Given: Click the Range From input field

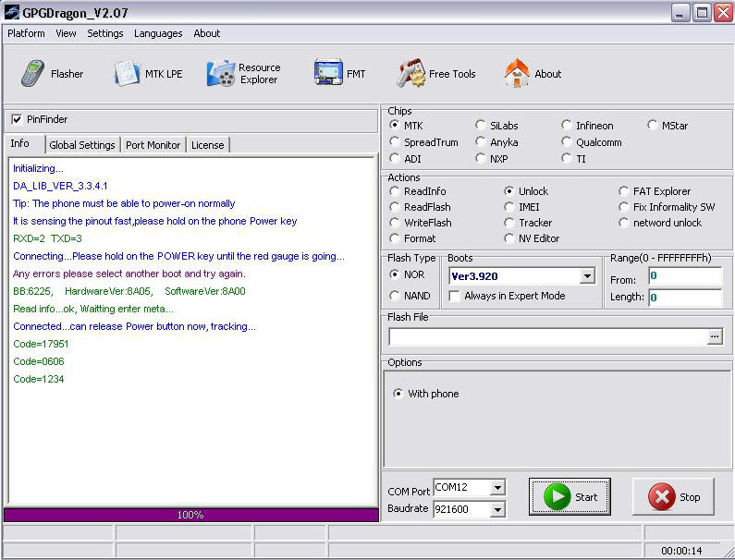Looking at the screenshot, I should tap(685, 276).
